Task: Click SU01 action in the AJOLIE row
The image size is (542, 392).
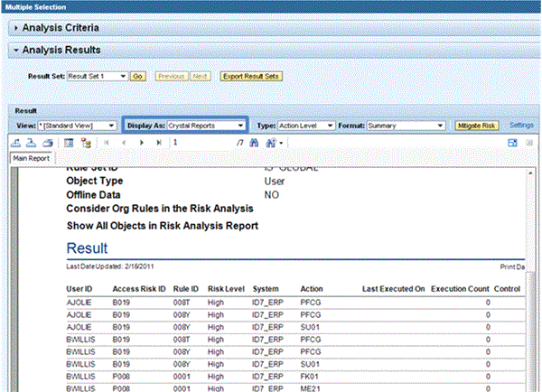Action: point(310,327)
